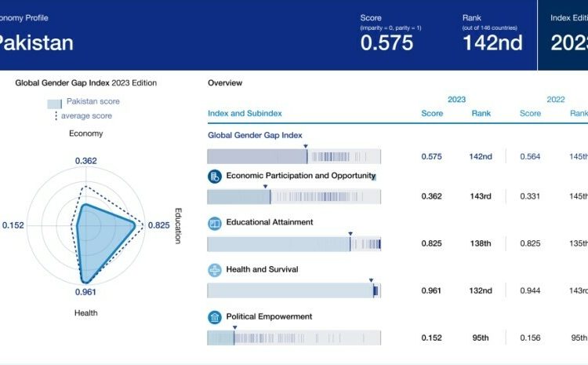Click the Health and Survival cross icon
This screenshot has height=365, width=588.
click(215, 270)
